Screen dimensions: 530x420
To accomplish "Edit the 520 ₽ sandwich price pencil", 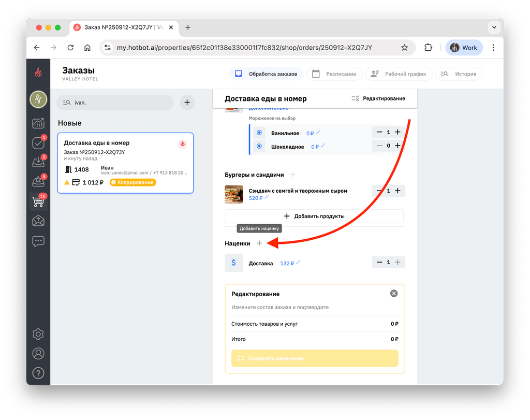I will point(267,197).
